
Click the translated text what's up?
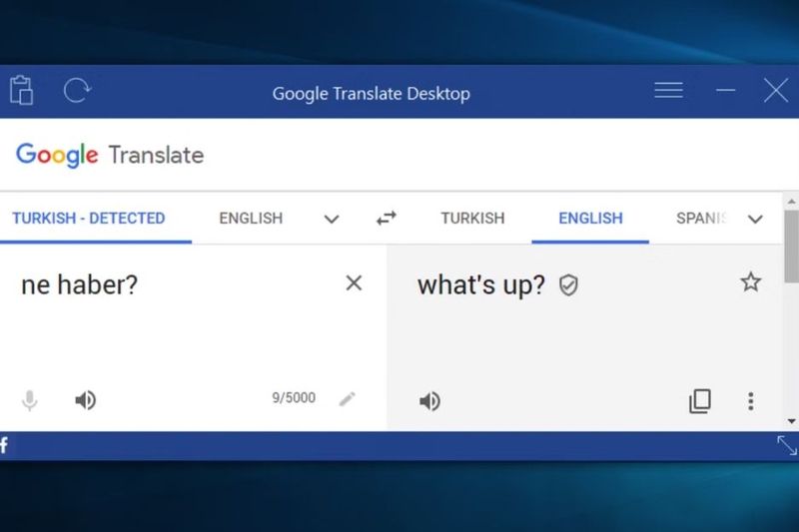pyautogui.click(x=481, y=285)
